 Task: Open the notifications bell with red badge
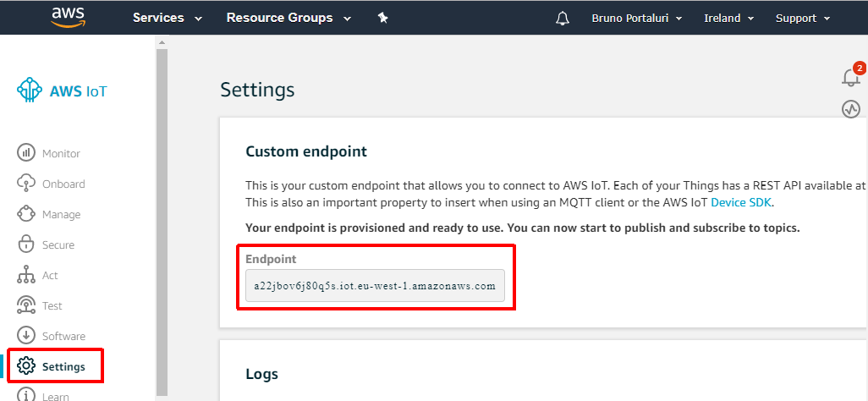tap(852, 77)
